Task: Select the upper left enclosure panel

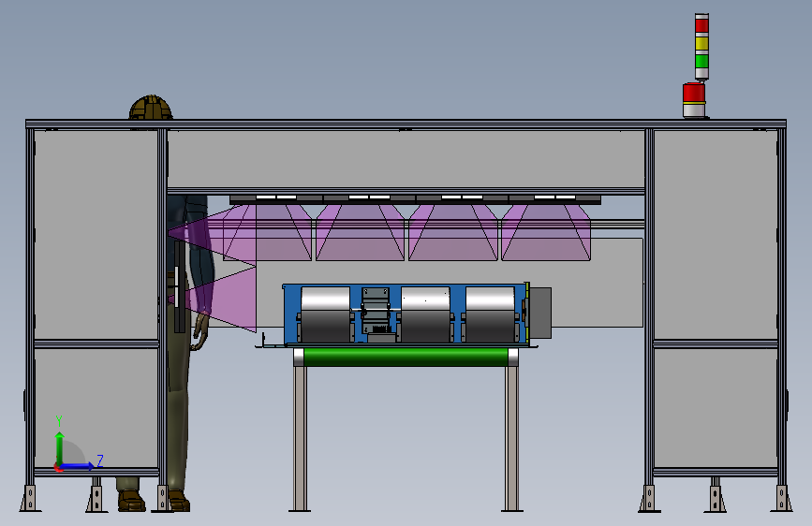Action: pos(96,235)
